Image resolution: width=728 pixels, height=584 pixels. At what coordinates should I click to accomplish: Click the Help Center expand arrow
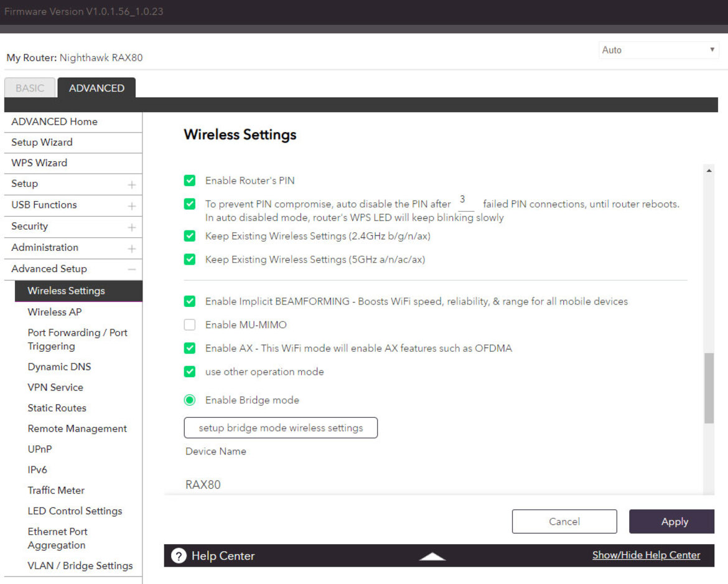tap(432, 557)
